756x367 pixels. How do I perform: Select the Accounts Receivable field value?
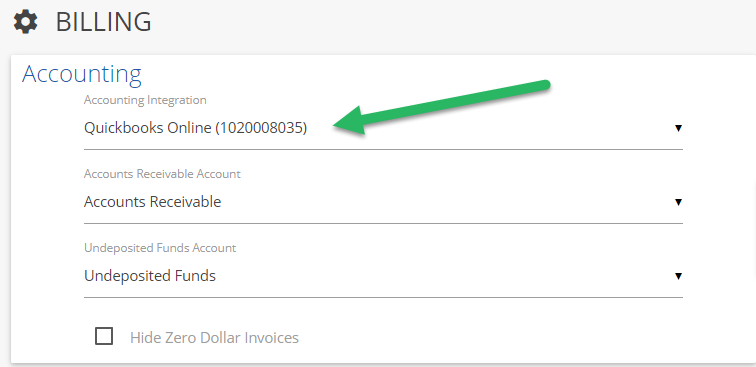[x=152, y=202]
